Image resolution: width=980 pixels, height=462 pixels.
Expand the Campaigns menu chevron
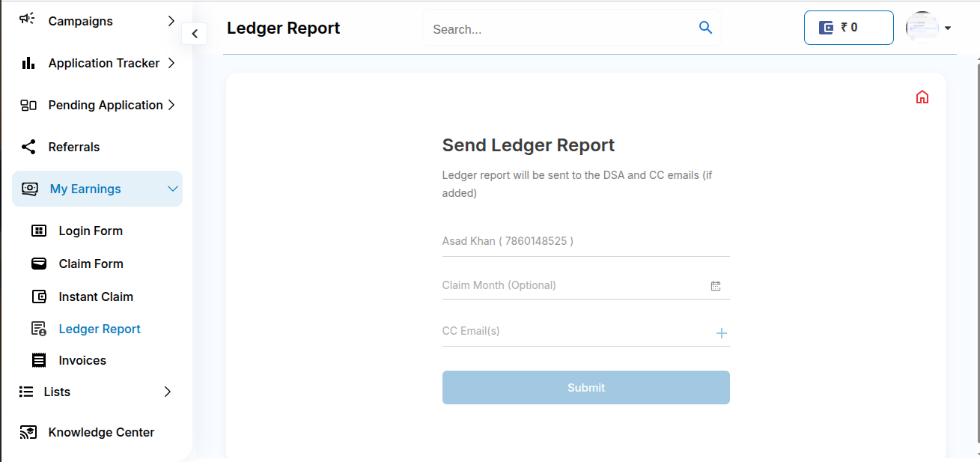click(x=171, y=21)
